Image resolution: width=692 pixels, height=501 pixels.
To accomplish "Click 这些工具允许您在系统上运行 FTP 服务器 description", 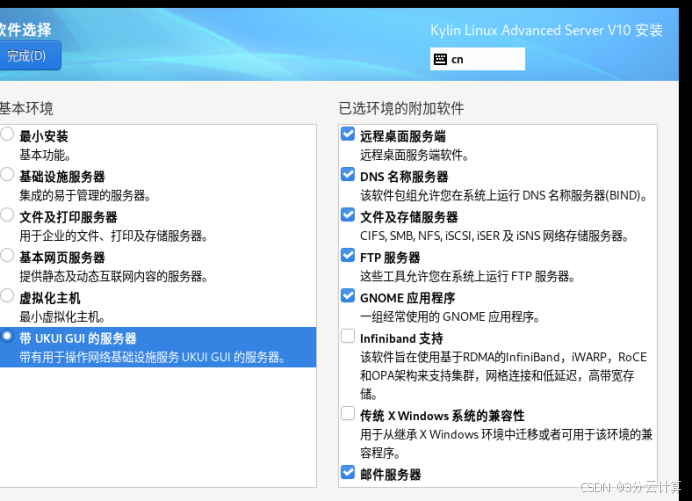I will pos(468,276).
